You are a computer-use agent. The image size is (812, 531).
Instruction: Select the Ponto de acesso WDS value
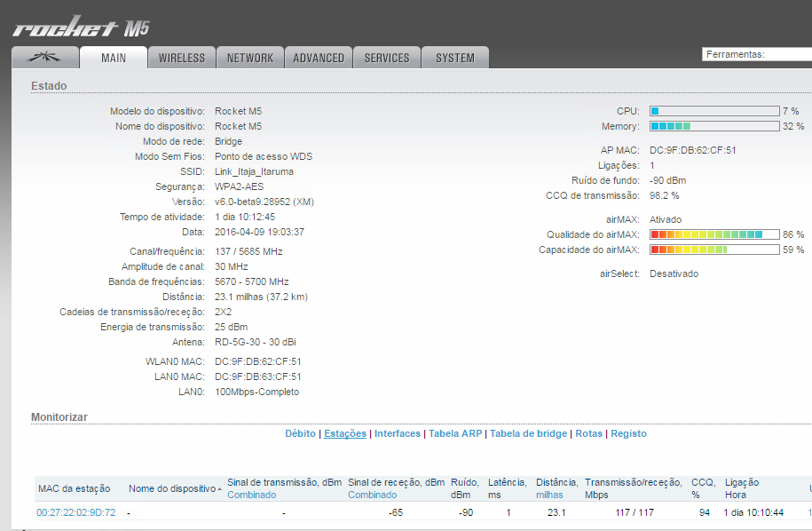(x=264, y=156)
